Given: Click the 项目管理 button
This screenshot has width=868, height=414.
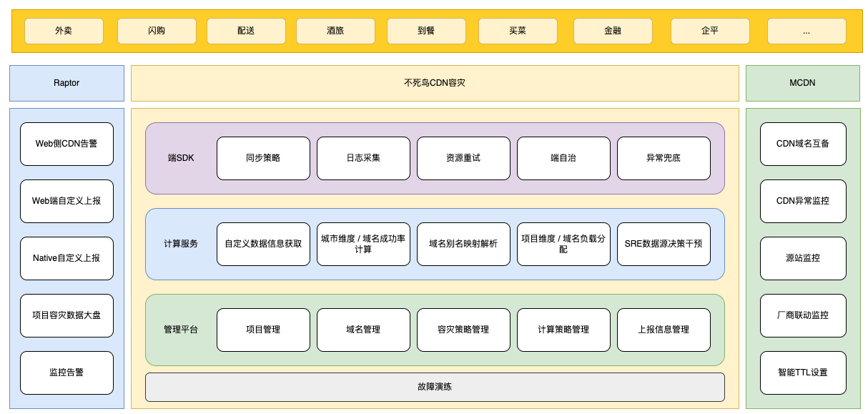Looking at the screenshot, I should pos(263,330).
